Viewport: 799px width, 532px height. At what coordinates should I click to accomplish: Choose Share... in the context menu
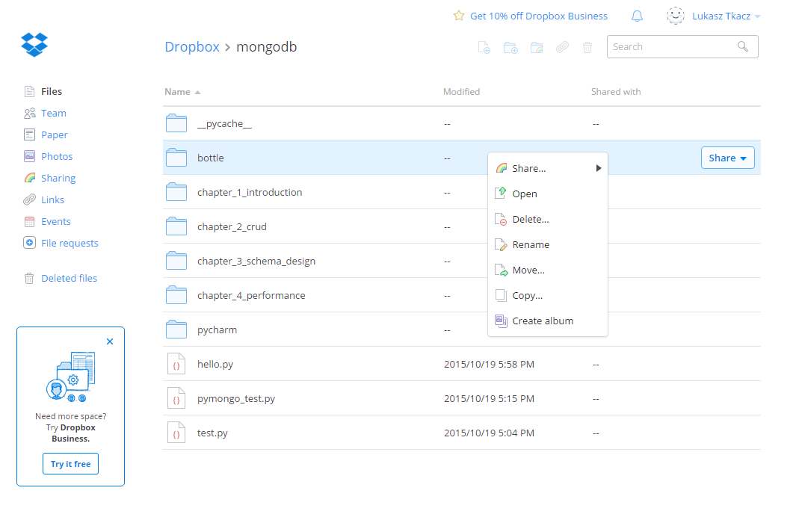[548, 168]
